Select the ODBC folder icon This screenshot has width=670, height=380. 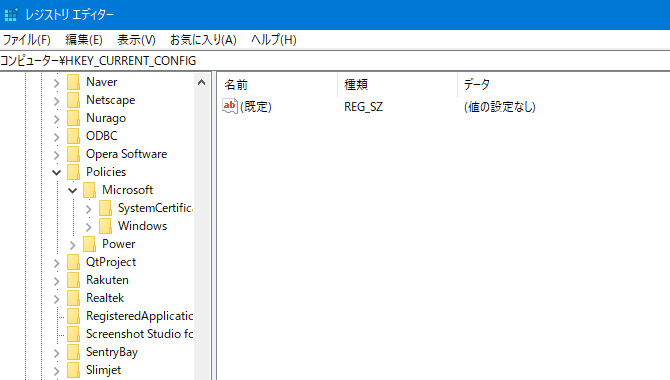(x=73, y=136)
